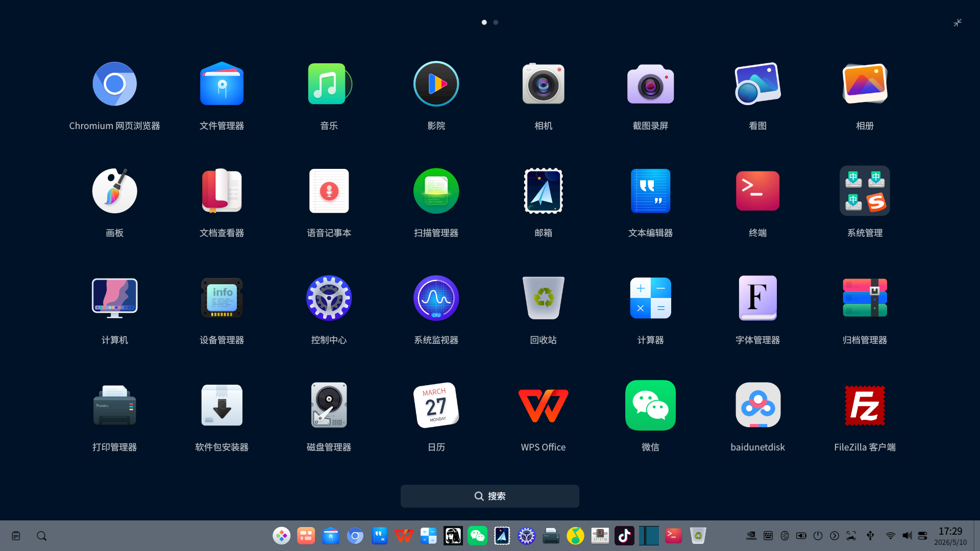Screen dimensions: 980x551
Task: Open the 画板 drawing app
Action: coord(114,191)
